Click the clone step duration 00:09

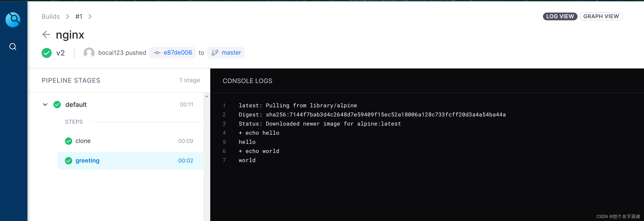(186, 141)
